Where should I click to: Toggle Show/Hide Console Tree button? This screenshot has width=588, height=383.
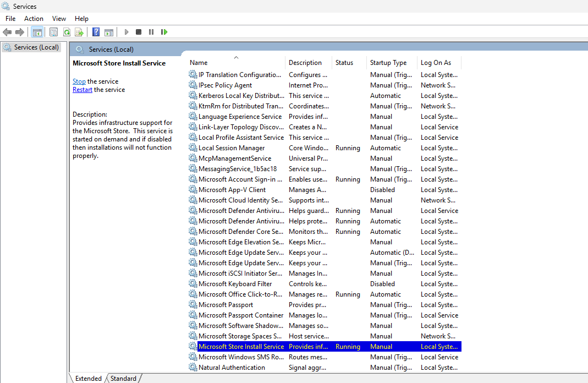(x=37, y=32)
